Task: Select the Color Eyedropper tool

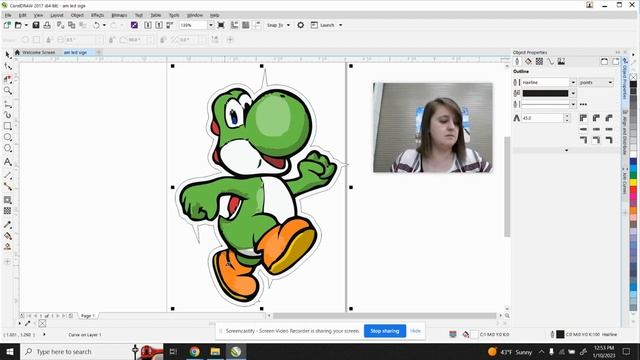Action: tap(8, 224)
